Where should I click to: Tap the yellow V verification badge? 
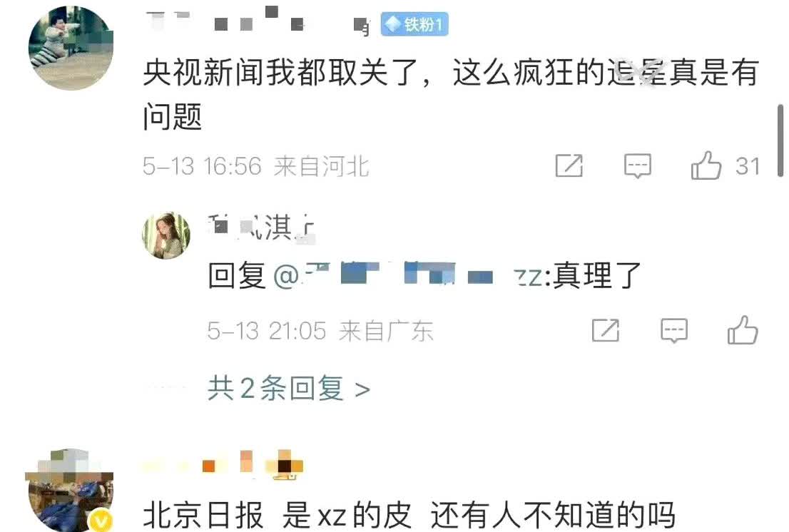point(101,521)
